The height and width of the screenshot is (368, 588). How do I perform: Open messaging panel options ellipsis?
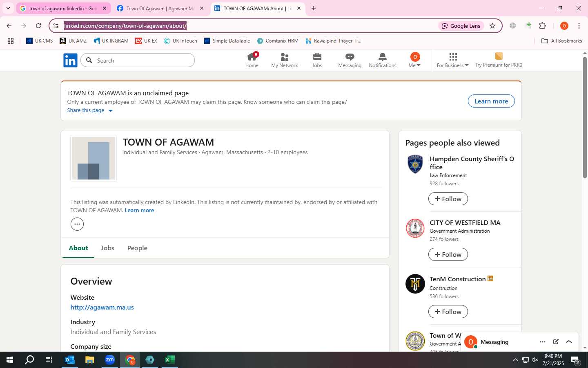click(x=543, y=342)
